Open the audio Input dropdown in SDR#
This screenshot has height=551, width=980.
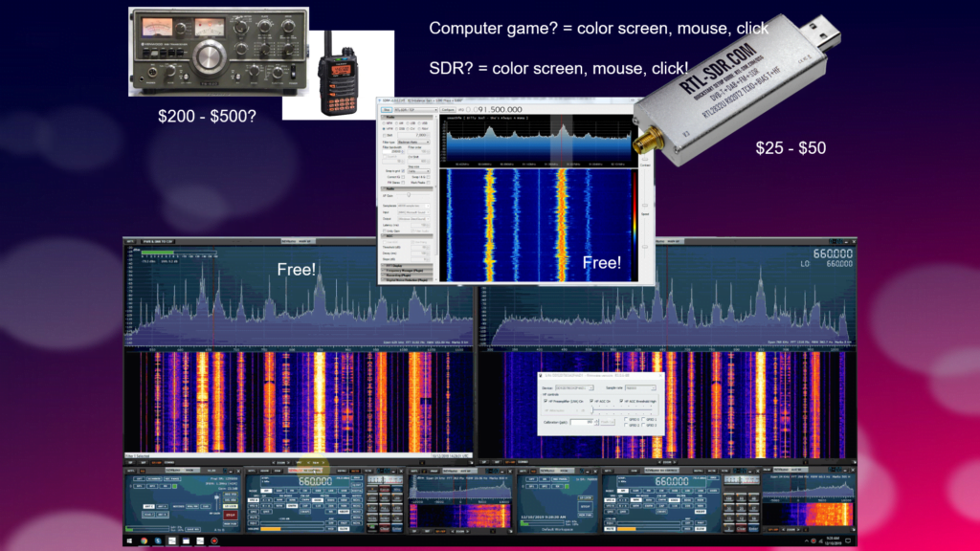(413, 212)
